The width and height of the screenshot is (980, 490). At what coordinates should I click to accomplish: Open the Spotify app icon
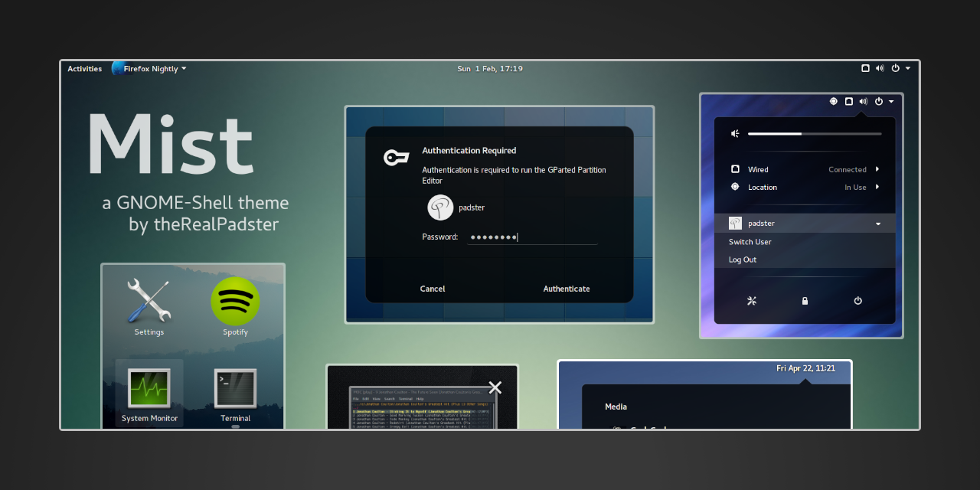click(235, 302)
